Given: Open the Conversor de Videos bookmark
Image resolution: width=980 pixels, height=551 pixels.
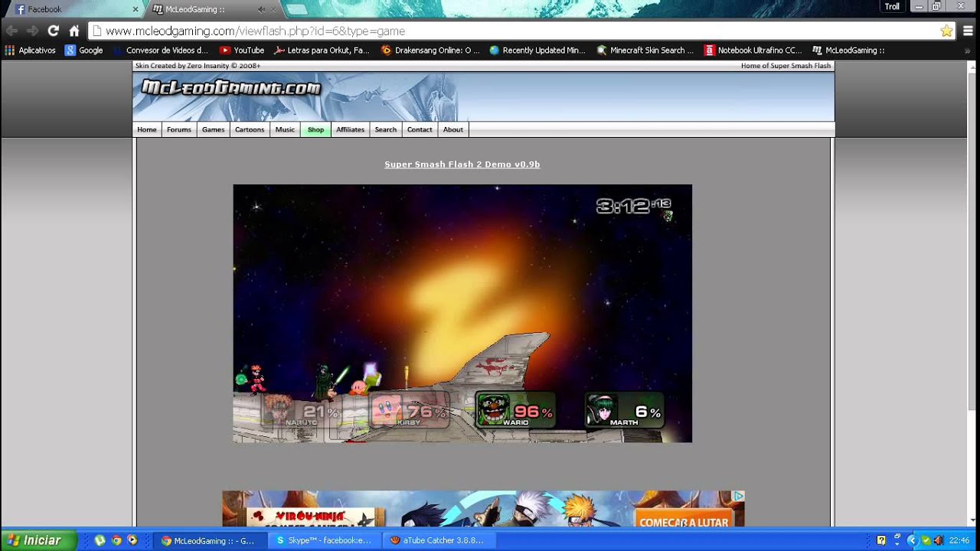Looking at the screenshot, I should click(160, 51).
